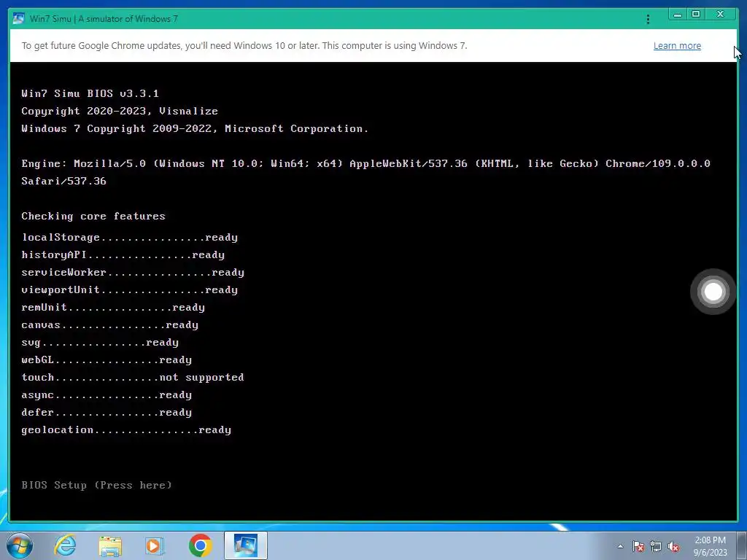Click the Chrome update notice text
This screenshot has width=747, height=560.
pos(244,46)
